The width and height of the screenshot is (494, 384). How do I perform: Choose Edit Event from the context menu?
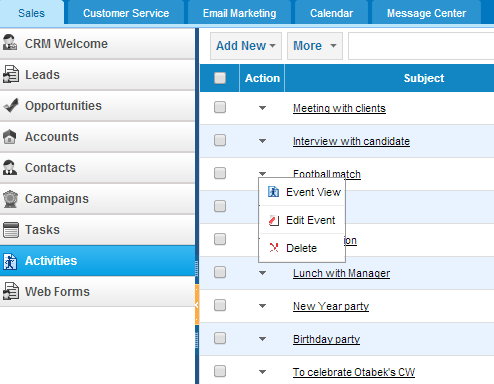[x=302, y=220]
